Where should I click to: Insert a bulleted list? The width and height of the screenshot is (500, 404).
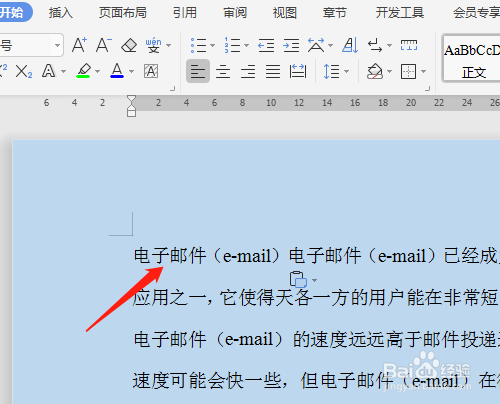coord(198,45)
